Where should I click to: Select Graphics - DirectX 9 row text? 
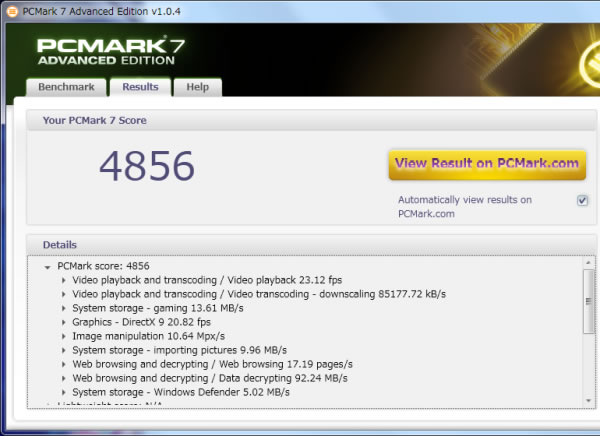pos(142,322)
